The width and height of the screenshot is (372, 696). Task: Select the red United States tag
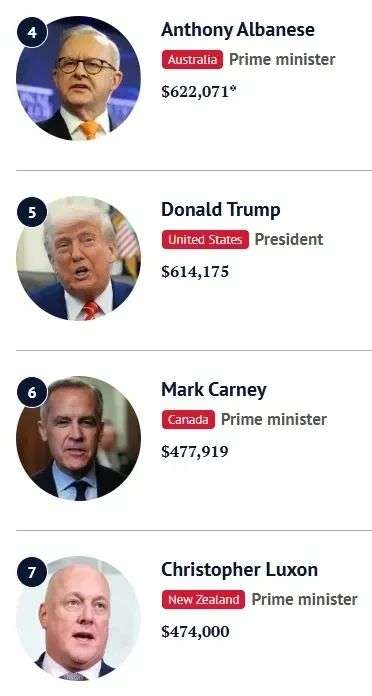pyautogui.click(x=205, y=240)
